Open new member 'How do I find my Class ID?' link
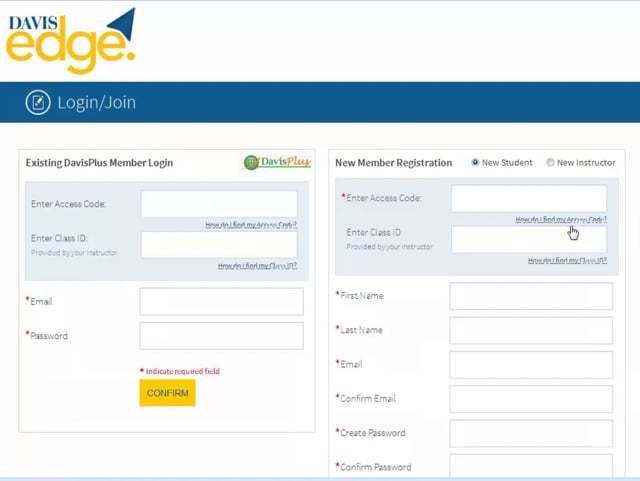Image resolution: width=640 pixels, height=481 pixels. pyautogui.click(x=567, y=261)
